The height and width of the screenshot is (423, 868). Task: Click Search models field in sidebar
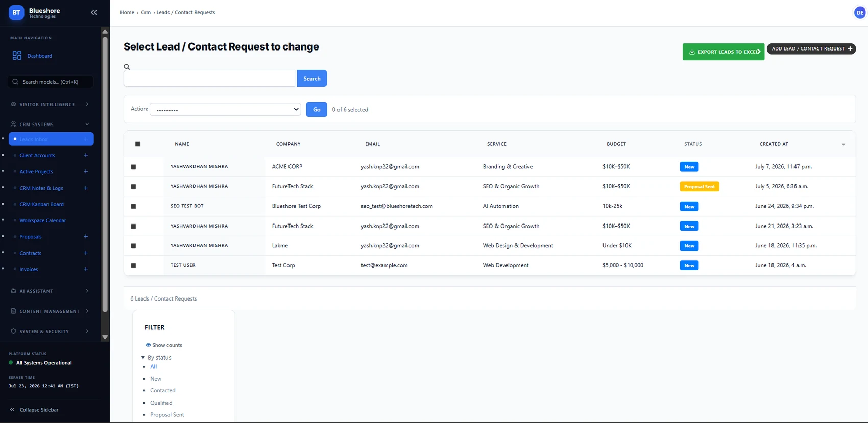pyautogui.click(x=51, y=82)
